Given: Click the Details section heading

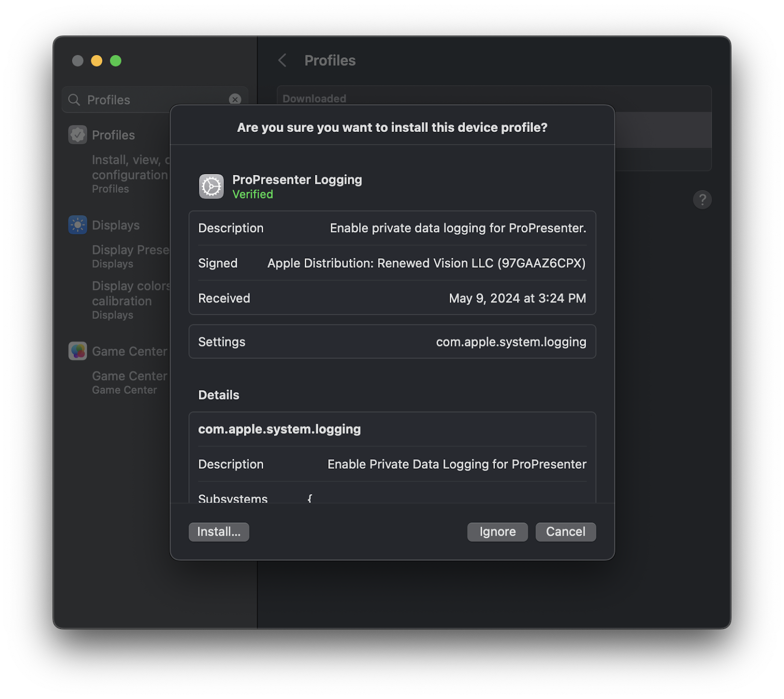Looking at the screenshot, I should pyautogui.click(x=219, y=395).
